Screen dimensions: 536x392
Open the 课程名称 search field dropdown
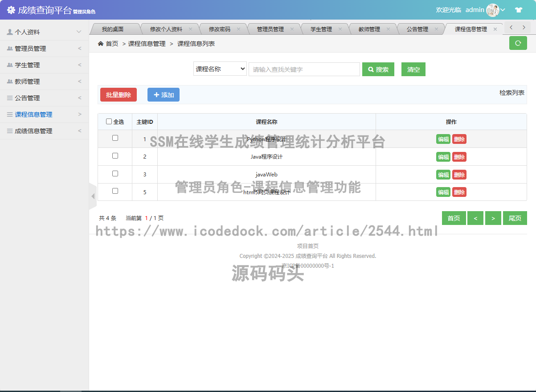pyautogui.click(x=220, y=69)
